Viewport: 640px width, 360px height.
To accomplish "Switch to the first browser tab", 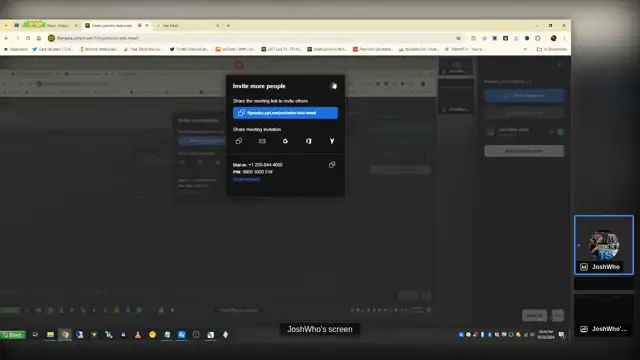I will click(45, 25).
